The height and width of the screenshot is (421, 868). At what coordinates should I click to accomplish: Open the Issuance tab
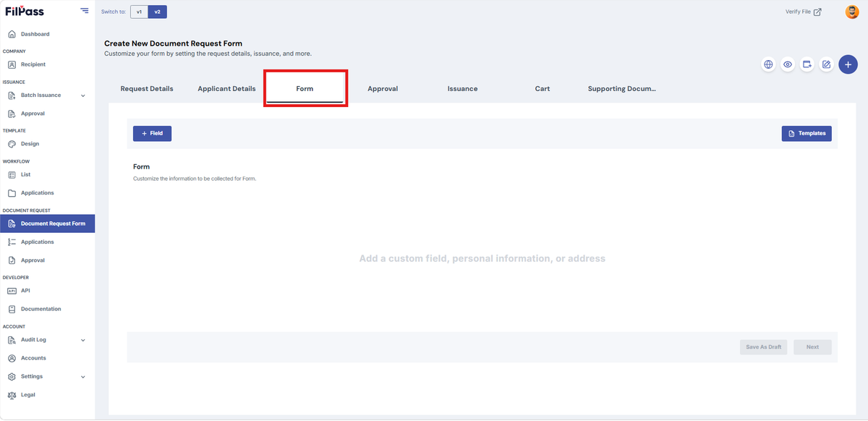462,89
